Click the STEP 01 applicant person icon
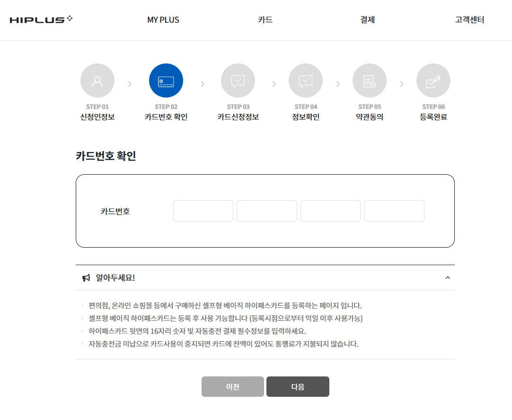 pyautogui.click(x=97, y=80)
